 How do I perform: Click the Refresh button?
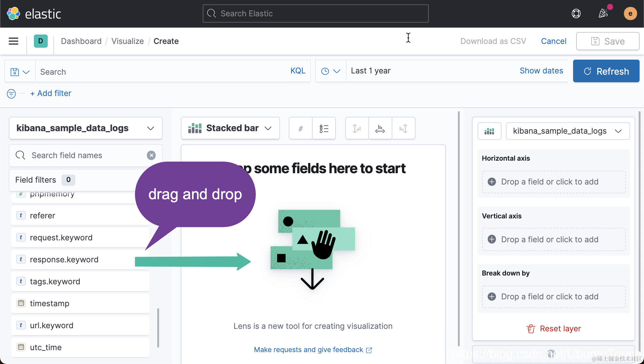[x=606, y=71]
